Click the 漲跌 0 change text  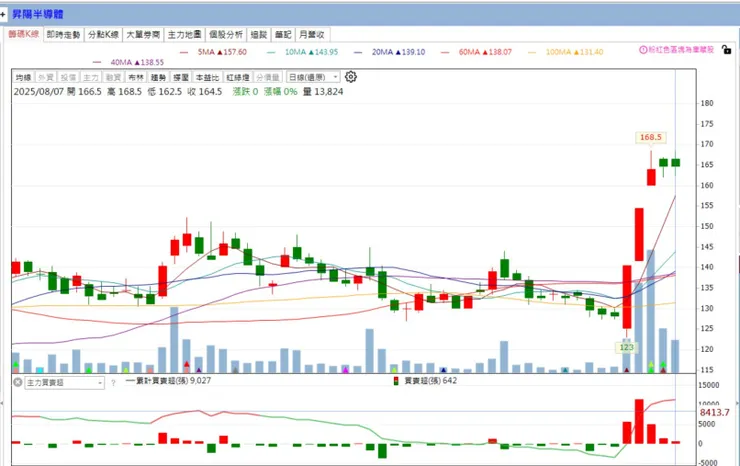click(x=245, y=92)
